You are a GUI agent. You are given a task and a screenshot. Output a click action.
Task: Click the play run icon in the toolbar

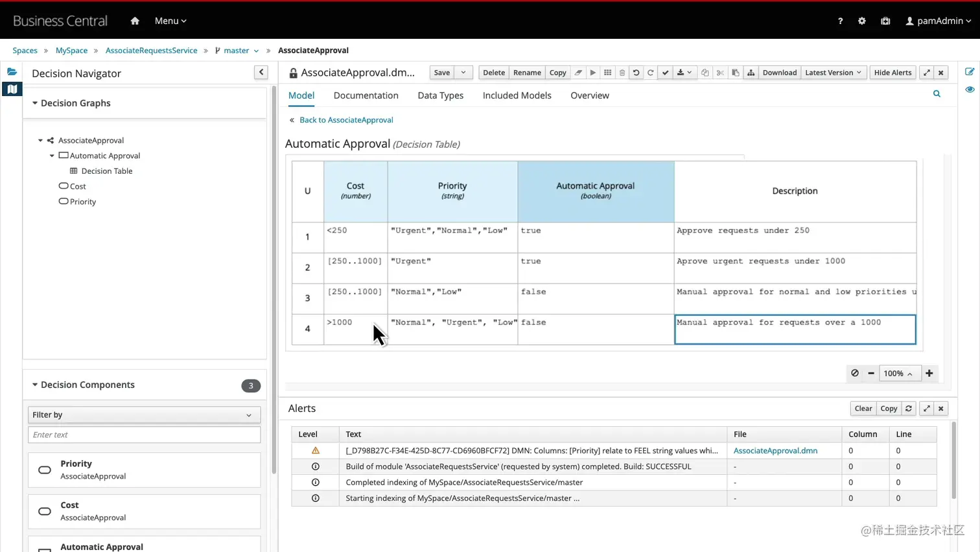tap(592, 73)
